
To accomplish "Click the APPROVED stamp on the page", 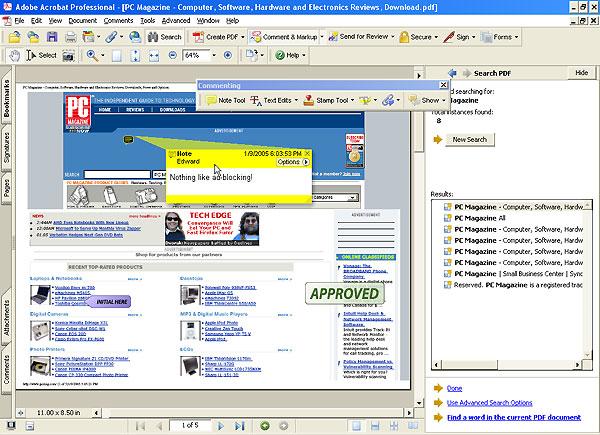I will coord(344,294).
